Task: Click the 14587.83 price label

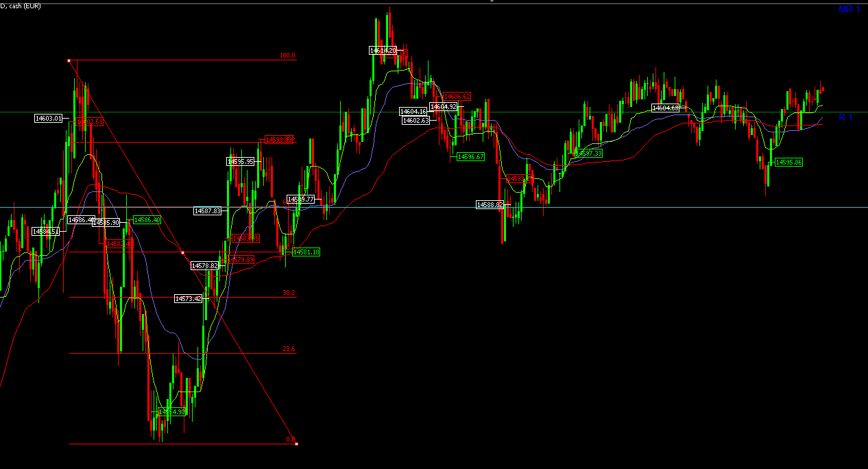Action: coord(208,211)
